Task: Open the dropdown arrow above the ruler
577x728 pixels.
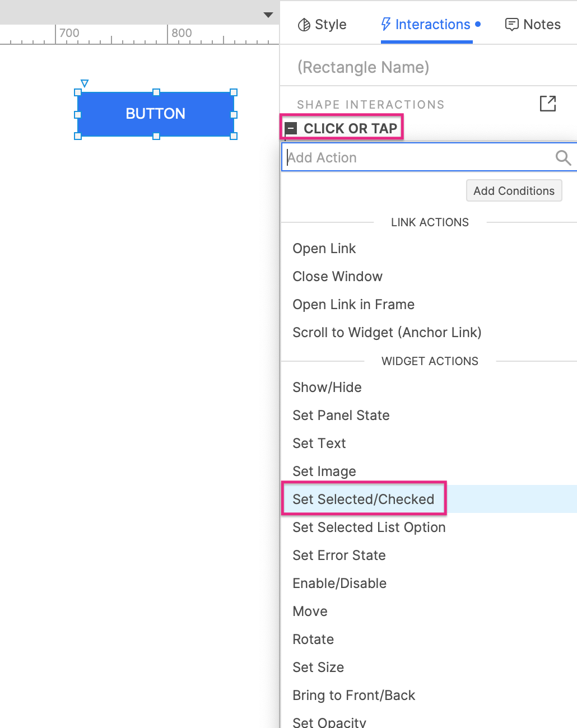Action: pos(268,15)
